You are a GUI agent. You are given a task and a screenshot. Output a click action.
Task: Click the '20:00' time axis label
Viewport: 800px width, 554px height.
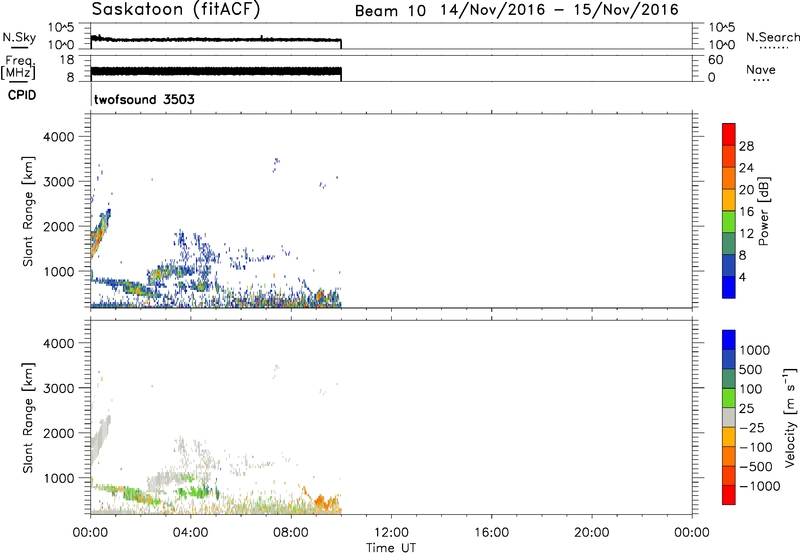[591, 533]
